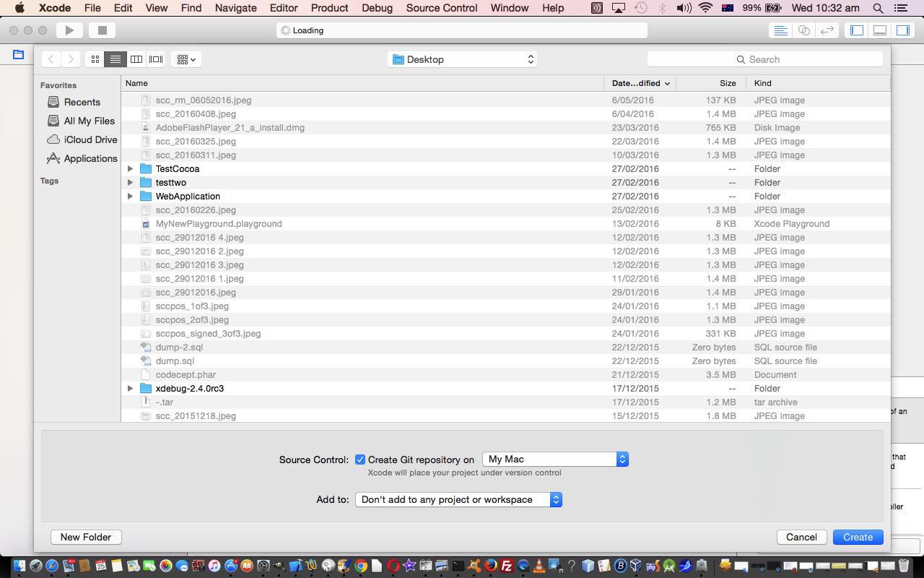
Task: Click the Stop button in Xcode toolbar
Action: (102, 30)
